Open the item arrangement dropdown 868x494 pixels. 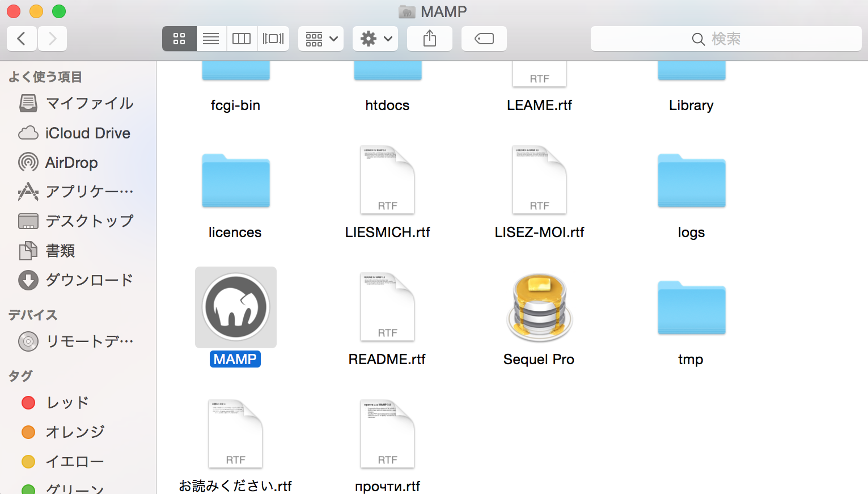(x=321, y=39)
